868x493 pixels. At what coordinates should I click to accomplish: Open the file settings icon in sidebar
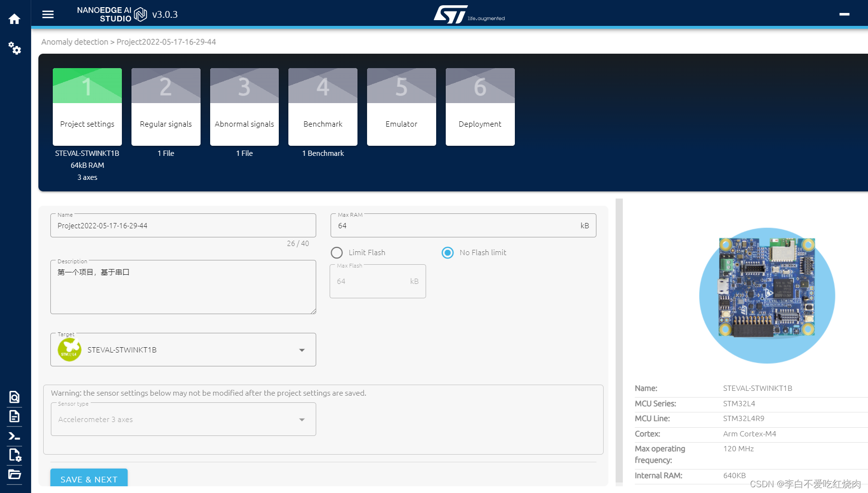[x=14, y=455]
